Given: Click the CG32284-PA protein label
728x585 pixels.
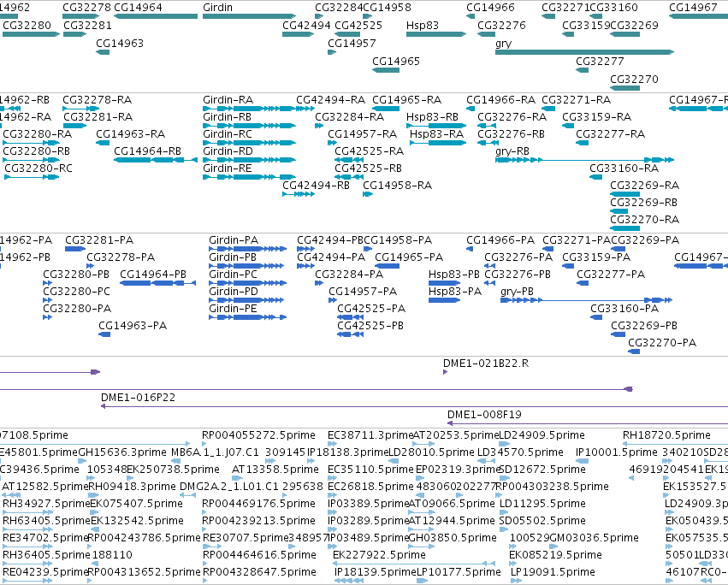Looking at the screenshot, I should coord(349,275).
